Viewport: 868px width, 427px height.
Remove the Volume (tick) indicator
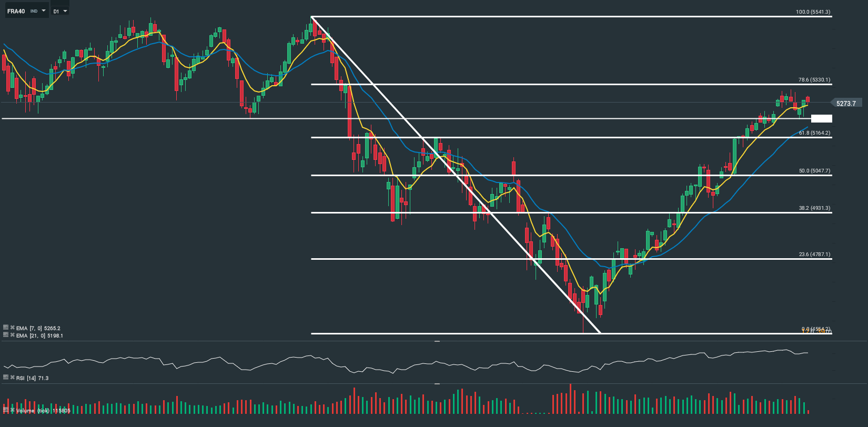12,410
